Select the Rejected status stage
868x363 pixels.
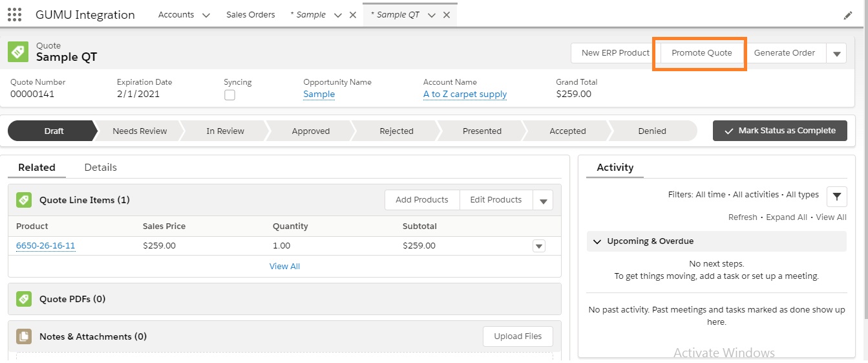[396, 131]
